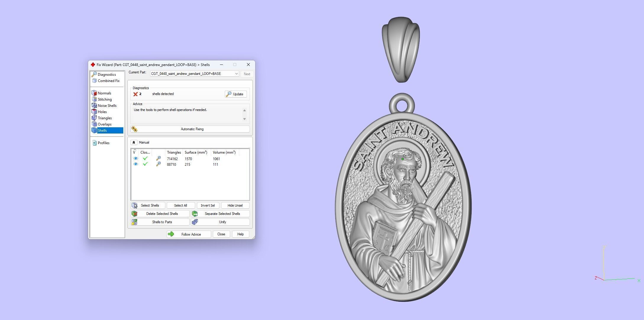Close the Fix Wizard window
The width and height of the screenshot is (644, 320).
click(x=248, y=65)
